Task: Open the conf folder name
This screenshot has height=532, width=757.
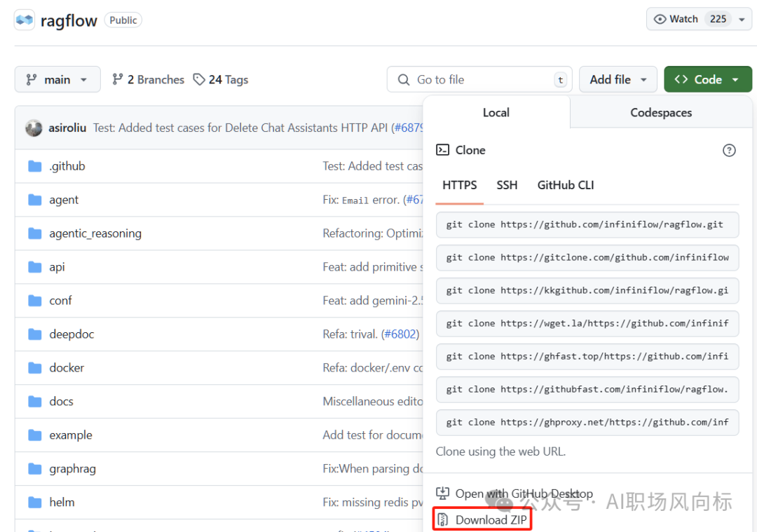Action: (60, 301)
